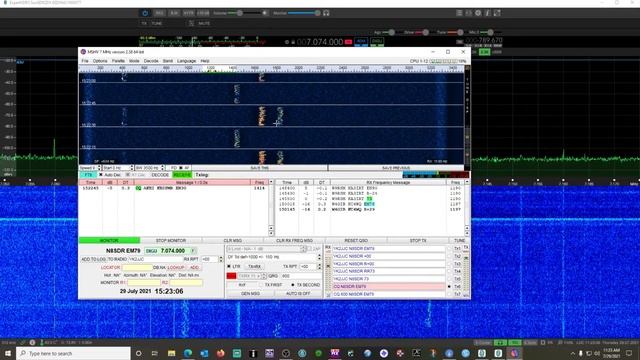Click the small F button beside MSHV frequency
The height and width of the screenshot is (360, 640).
(x=193, y=251)
